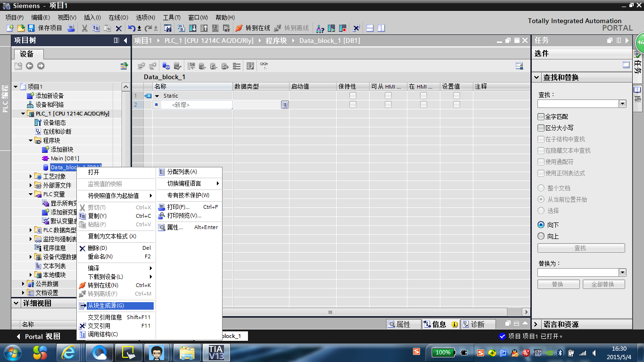Switch to Portal 视图

pyautogui.click(x=38, y=337)
